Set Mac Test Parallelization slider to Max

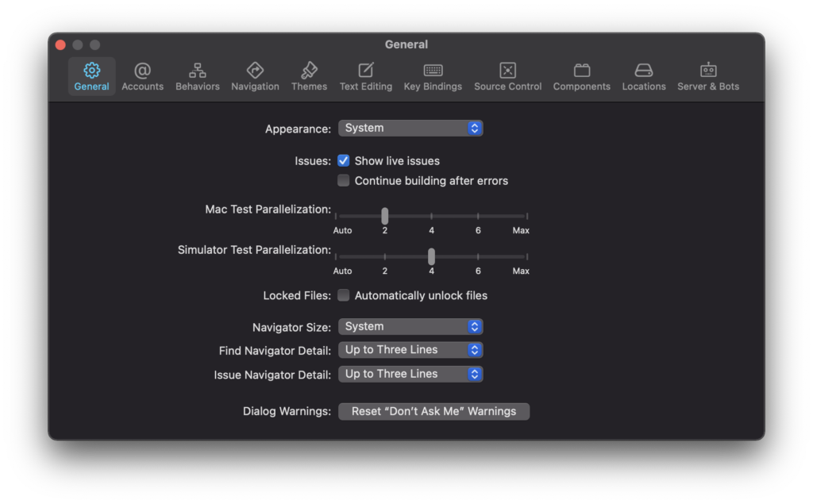coord(527,216)
